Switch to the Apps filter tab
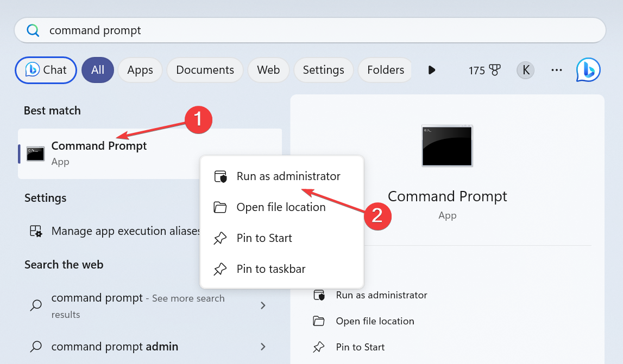The image size is (623, 364). tap(140, 70)
